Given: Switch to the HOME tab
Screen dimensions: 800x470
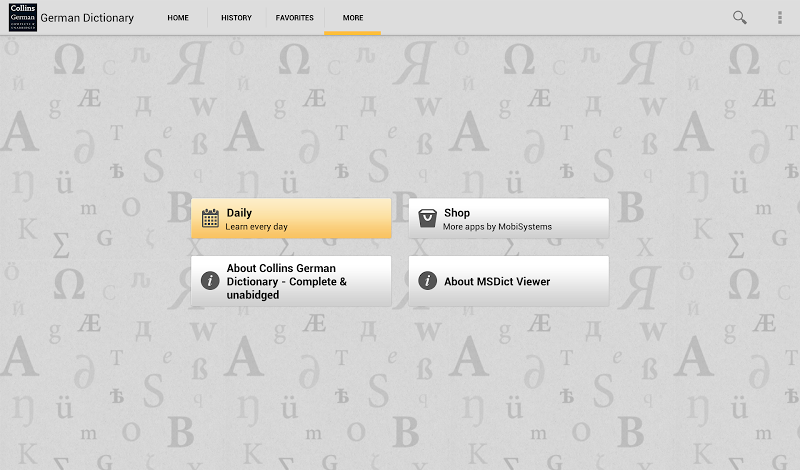Looking at the screenshot, I should coord(178,18).
